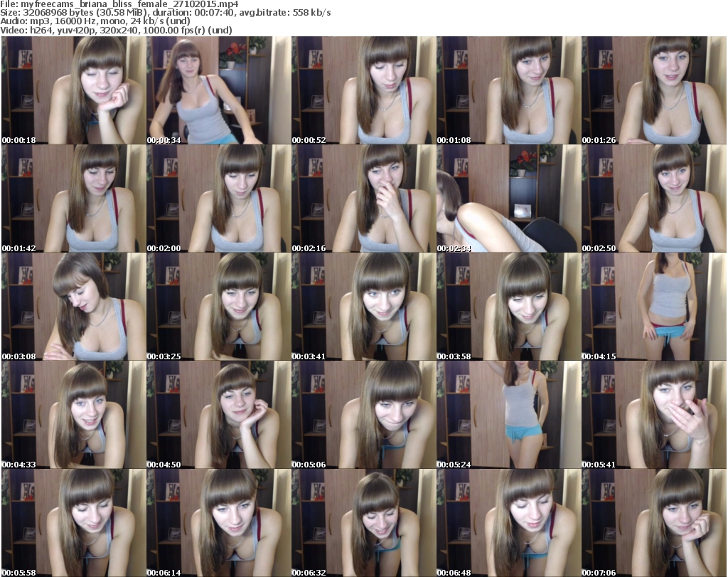The height and width of the screenshot is (577, 728).
Task: Pick the thumbnail with timestamp 00:02:16
Action: 364,198
